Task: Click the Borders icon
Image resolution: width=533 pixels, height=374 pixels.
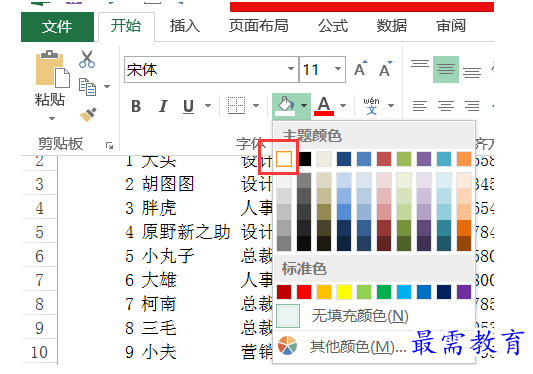Action: pos(236,105)
